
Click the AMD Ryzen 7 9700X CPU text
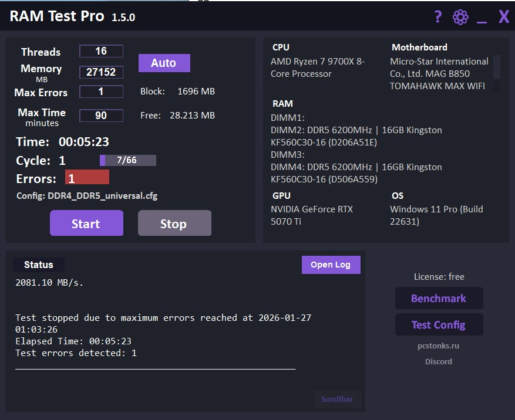click(x=317, y=67)
